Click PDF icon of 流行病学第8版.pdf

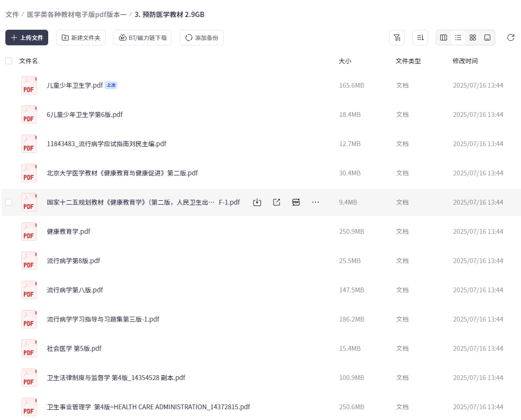tap(29, 261)
